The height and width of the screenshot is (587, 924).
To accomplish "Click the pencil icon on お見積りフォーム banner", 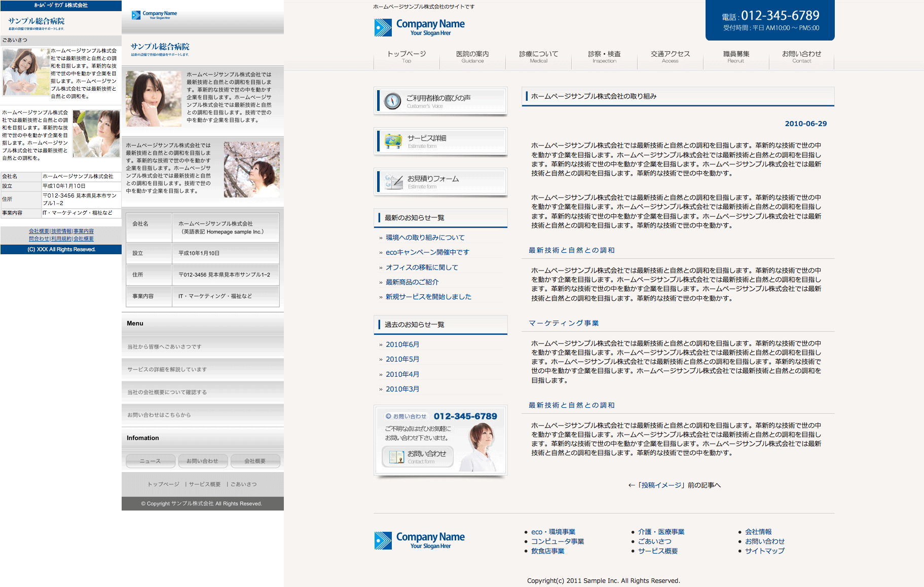I will [393, 182].
